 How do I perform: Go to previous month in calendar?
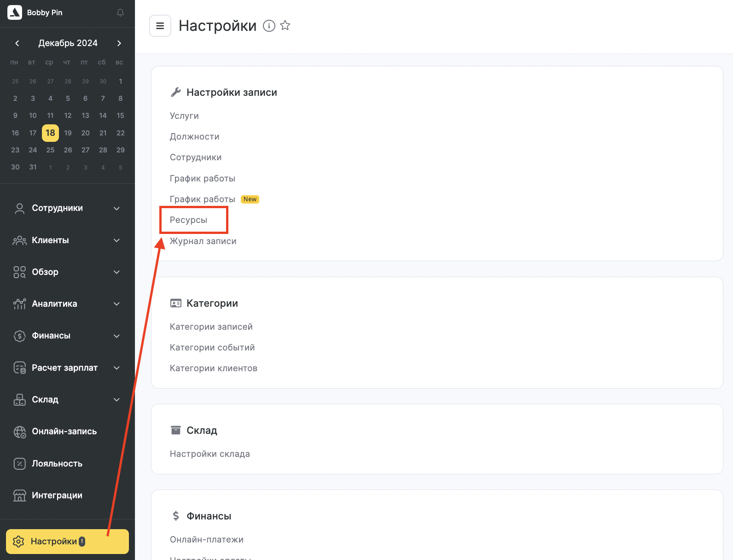[17, 43]
